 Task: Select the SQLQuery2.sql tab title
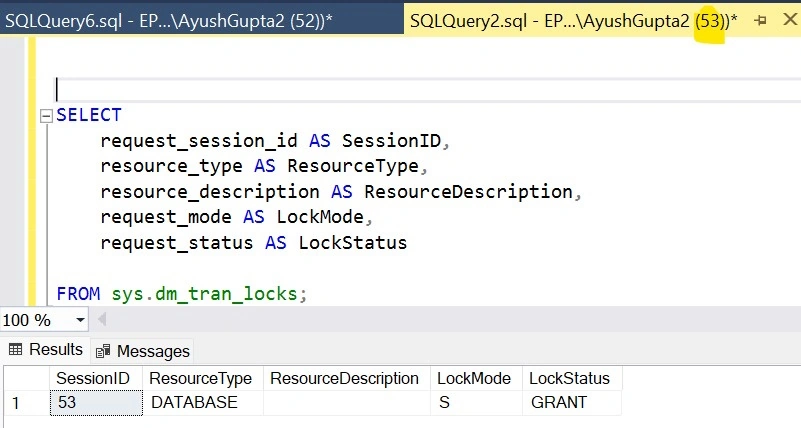[574, 21]
